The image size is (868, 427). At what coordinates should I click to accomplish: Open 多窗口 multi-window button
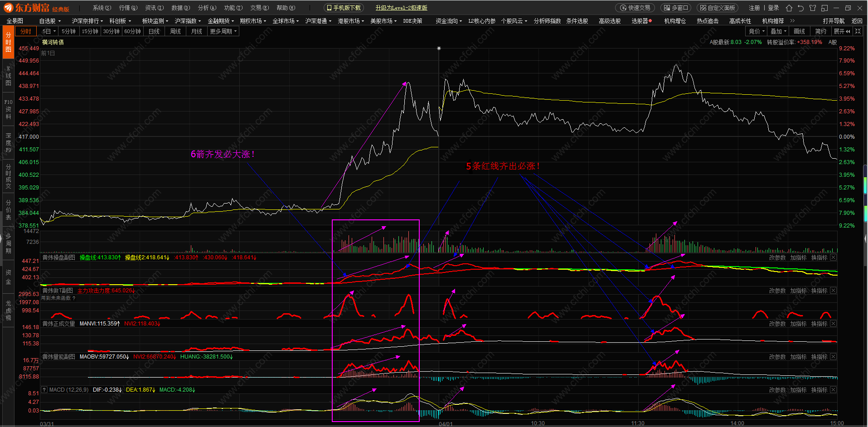[x=676, y=8]
